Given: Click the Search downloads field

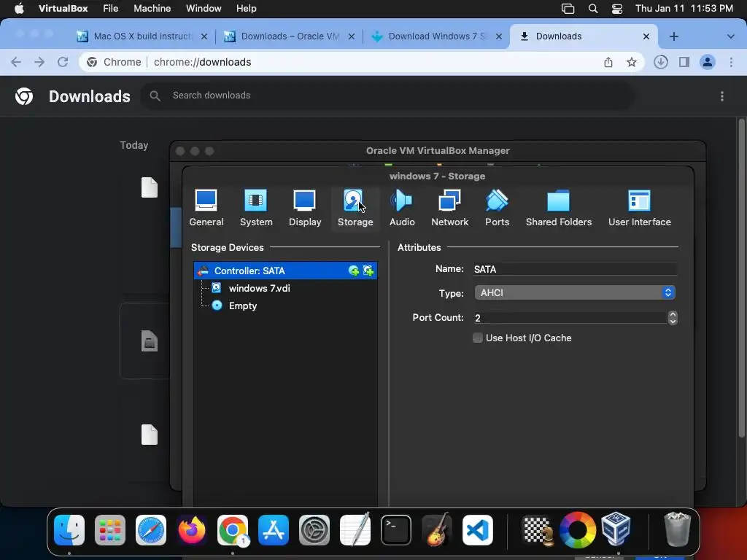Looking at the screenshot, I should click(x=387, y=96).
